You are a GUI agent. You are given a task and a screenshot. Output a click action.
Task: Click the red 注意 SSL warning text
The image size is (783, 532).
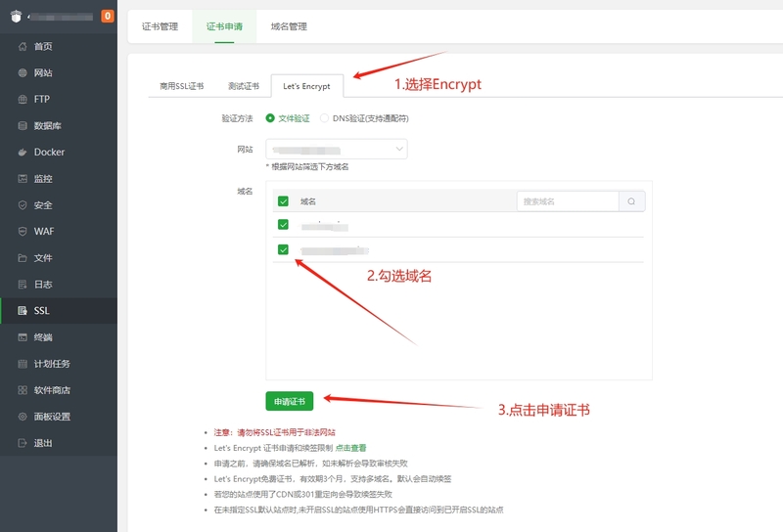click(275, 432)
